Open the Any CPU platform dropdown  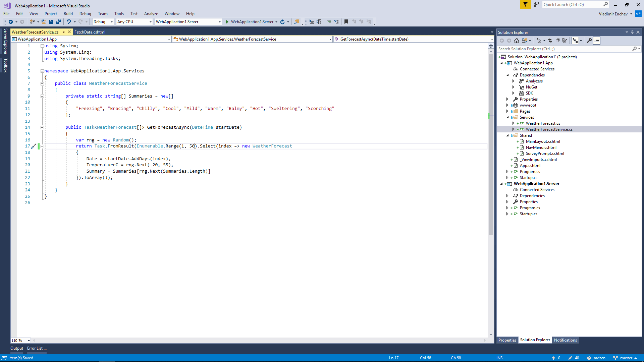tap(135, 22)
